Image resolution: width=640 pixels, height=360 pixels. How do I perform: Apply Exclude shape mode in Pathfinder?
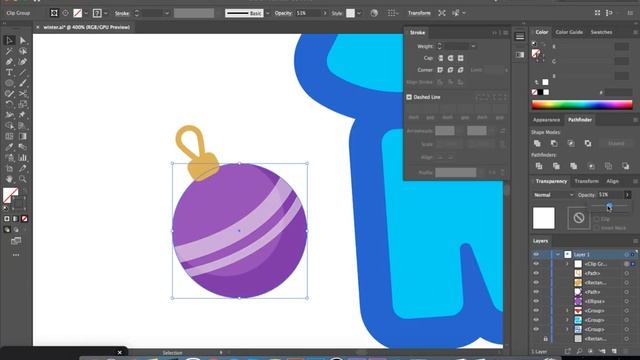tap(588, 143)
